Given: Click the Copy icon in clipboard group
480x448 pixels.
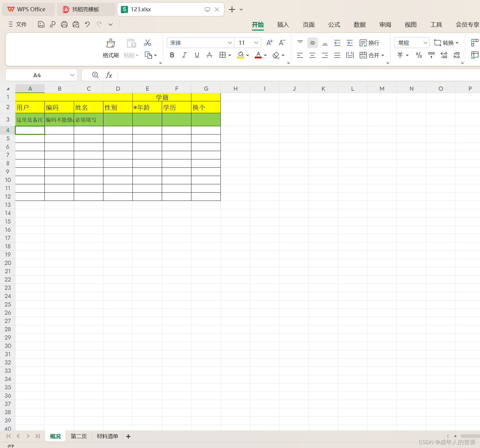Looking at the screenshot, I should (x=148, y=55).
